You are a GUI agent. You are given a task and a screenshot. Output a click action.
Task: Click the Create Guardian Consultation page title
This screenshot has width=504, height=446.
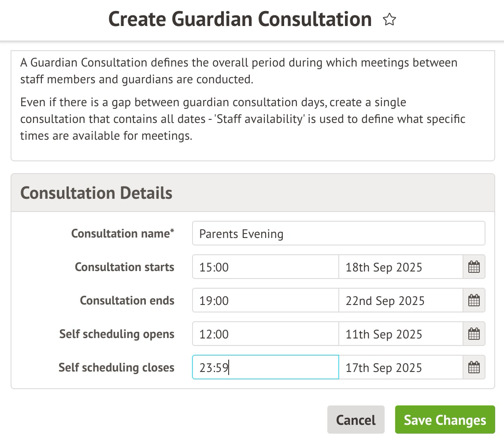[240, 20]
